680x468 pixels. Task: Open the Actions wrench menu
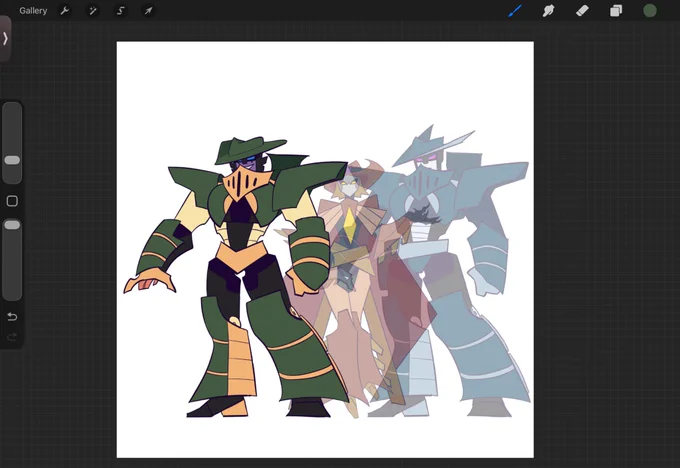point(65,11)
